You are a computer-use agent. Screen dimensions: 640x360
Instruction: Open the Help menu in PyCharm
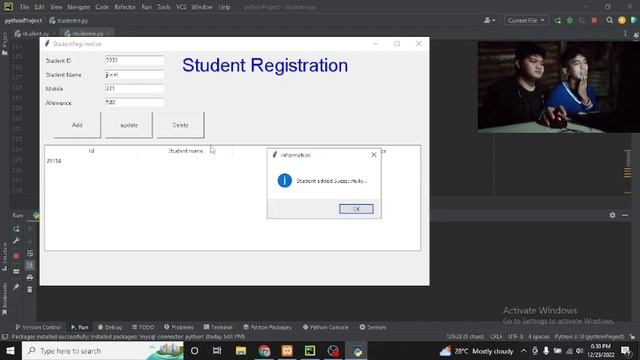point(224,7)
